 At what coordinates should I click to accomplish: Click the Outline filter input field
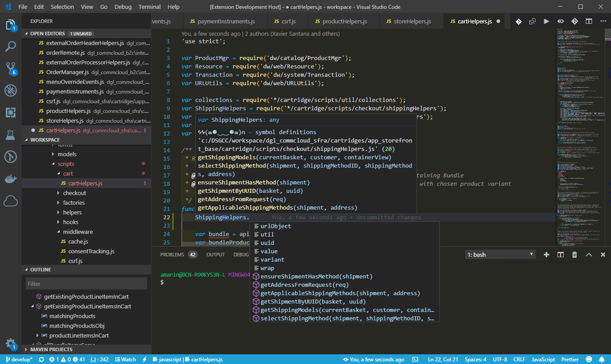coord(86,284)
